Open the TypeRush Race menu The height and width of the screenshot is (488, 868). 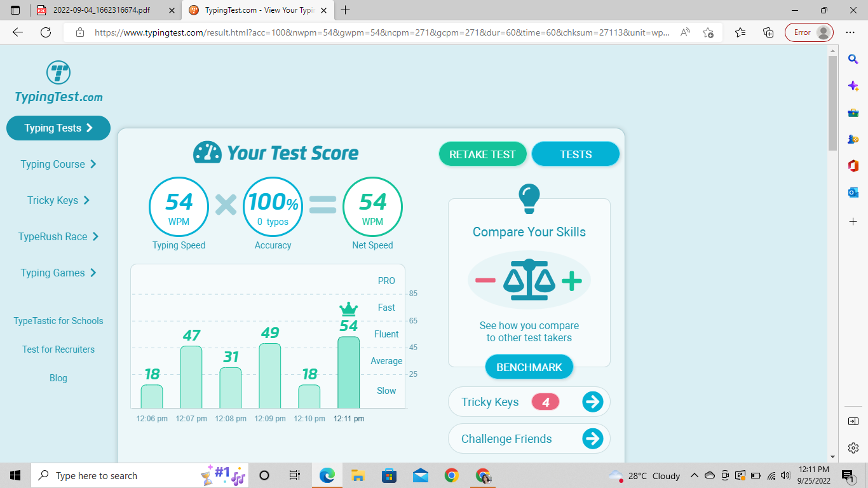tap(58, 236)
